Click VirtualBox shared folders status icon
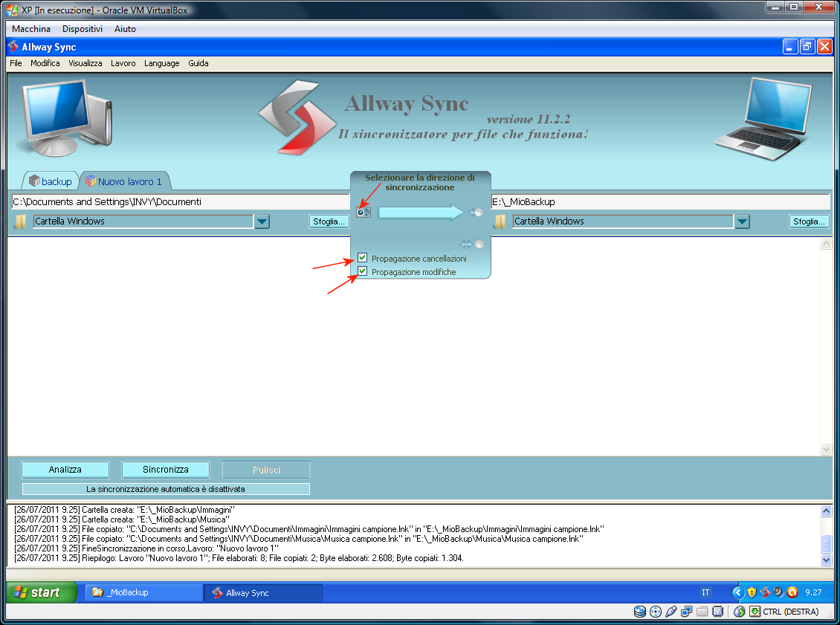Viewport: 840px width, 625px height. 702,612
